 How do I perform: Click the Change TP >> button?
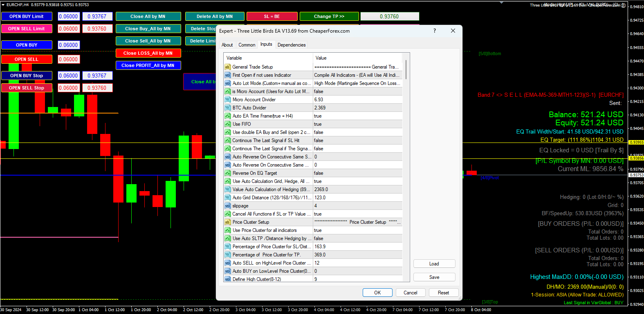[329, 16]
